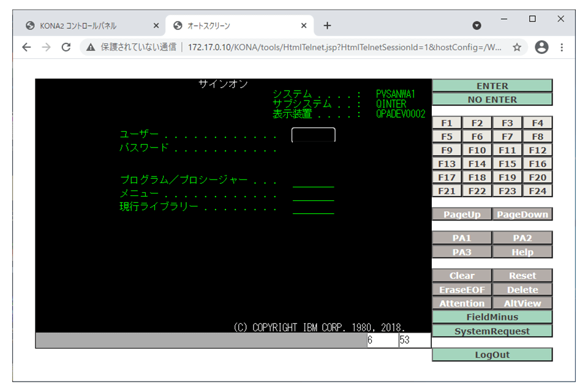The height and width of the screenshot is (392, 588).
Task: Click the ENTER button
Action: 492,86
